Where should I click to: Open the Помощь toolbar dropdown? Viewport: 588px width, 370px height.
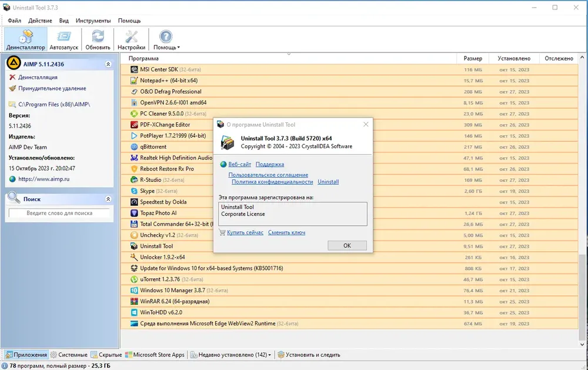(x=166, y=39)
